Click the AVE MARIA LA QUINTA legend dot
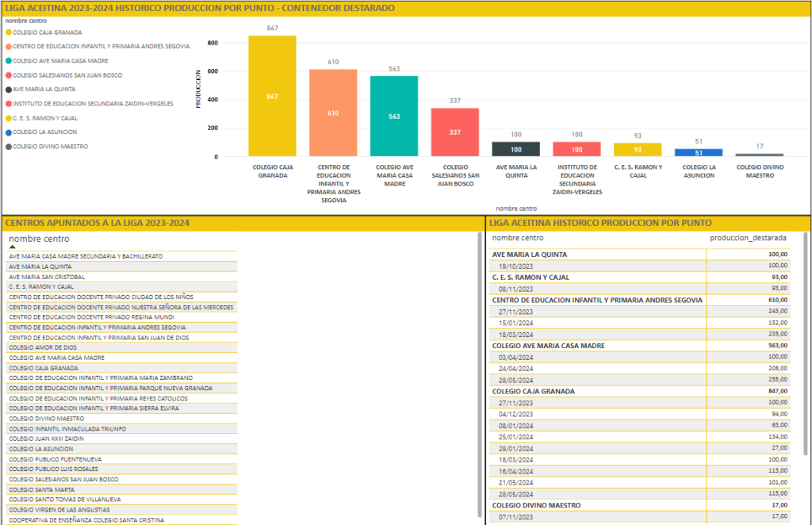 coord(8,90)
